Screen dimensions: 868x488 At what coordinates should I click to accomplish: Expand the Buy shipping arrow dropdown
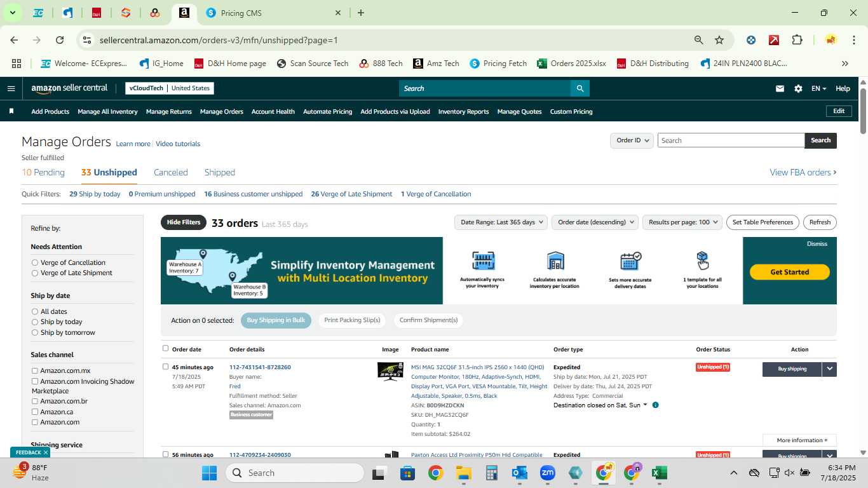point(829,369)
